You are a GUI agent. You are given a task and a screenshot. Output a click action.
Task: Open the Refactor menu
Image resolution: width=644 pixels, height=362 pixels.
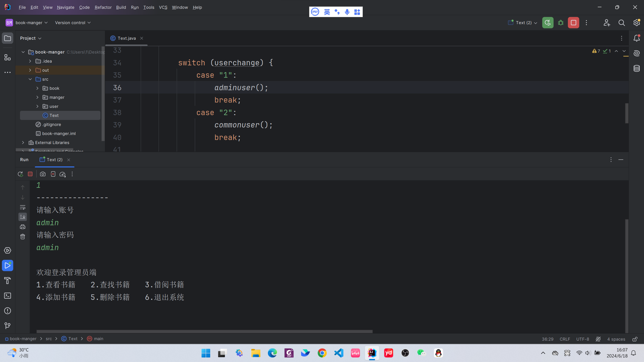click(103, 7)
